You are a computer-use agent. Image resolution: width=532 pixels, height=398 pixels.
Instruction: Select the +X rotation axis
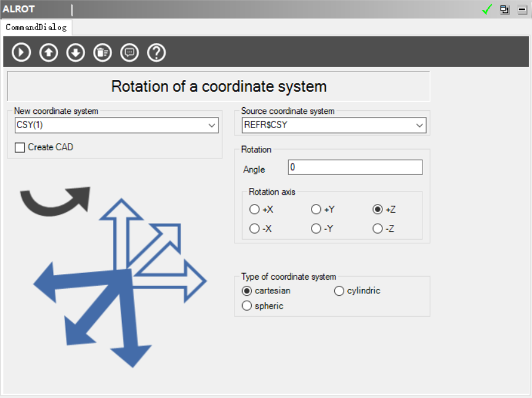[x=254, y=209]
